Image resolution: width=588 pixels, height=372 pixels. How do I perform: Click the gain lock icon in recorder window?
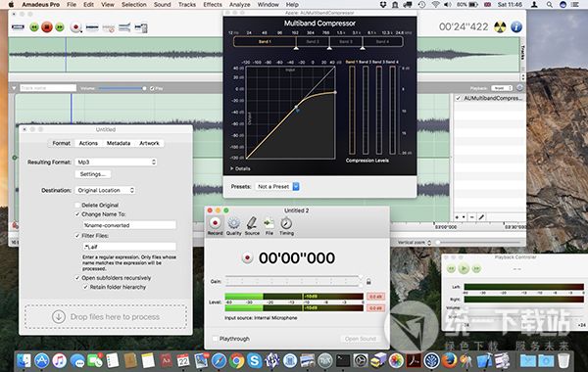[368, 281]
